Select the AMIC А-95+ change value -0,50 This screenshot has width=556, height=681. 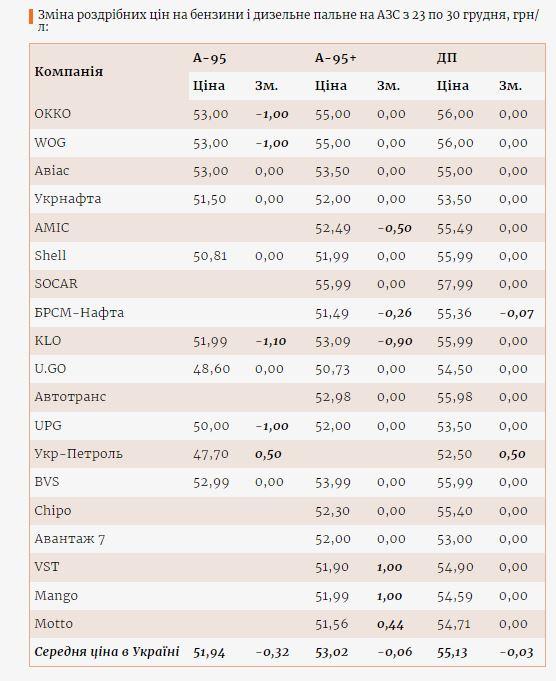[394, 228]
